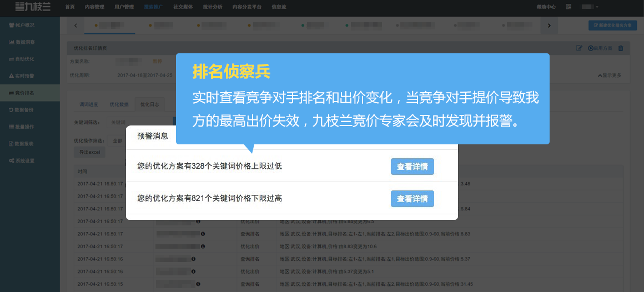Click the edit pencil icon in detail header
The height and width of the screenshot is (292, 644).
(x=579, y=48)
